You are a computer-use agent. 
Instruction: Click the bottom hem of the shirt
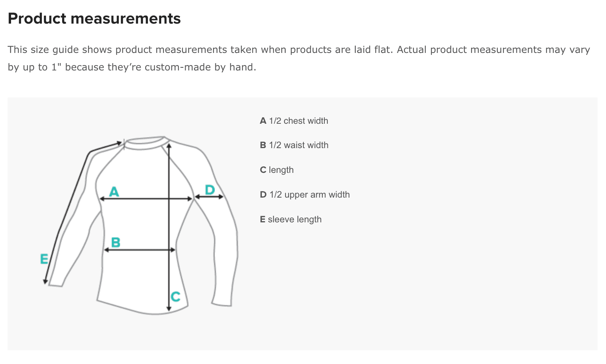[142, 307]
